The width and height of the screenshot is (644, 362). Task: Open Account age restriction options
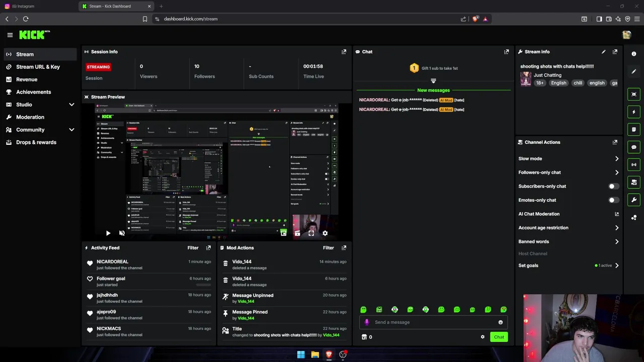pos(569,228)
